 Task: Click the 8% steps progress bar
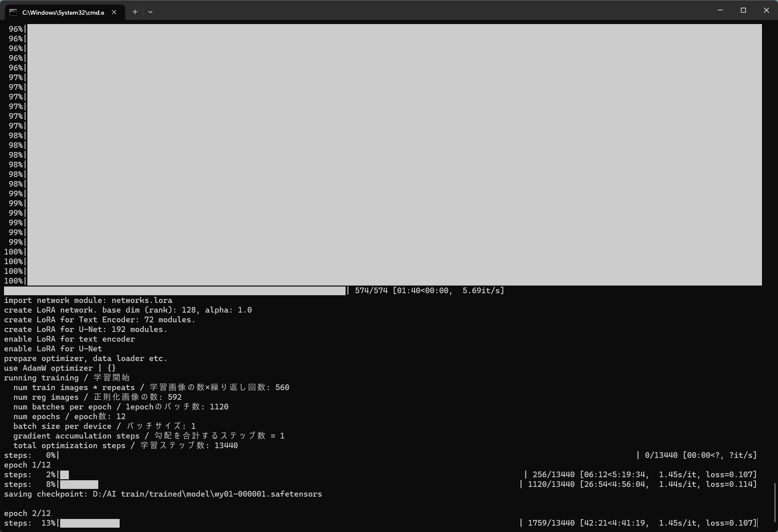pyautogui.click(x=79, y=485)
